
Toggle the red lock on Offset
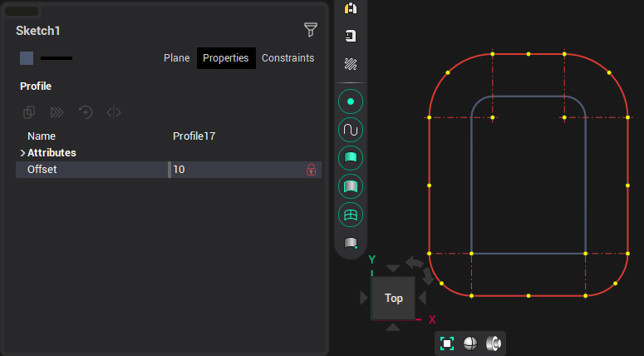(311, 170)
